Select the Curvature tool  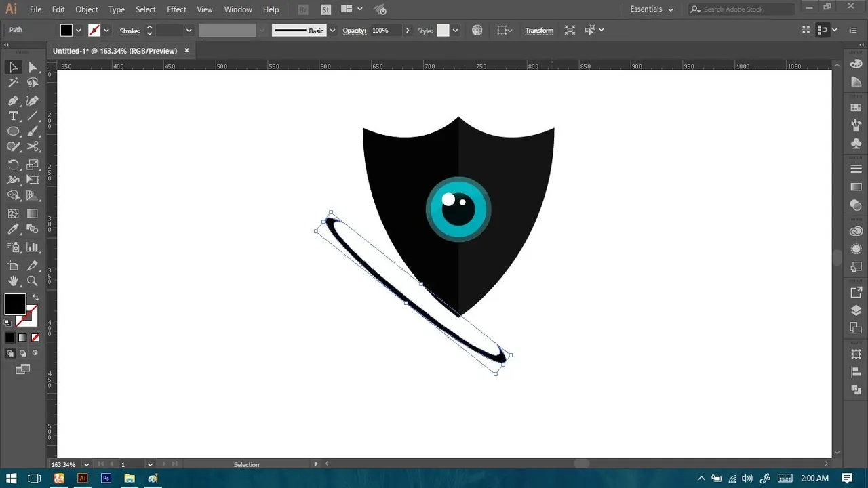(x=33, y=100)
